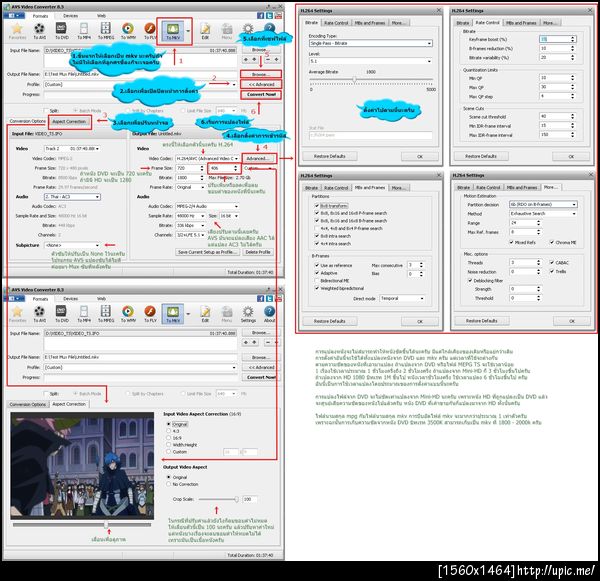600x581 pixels.
Task: Open Subpicture dropdown showing none
Action: click(72, 245)
